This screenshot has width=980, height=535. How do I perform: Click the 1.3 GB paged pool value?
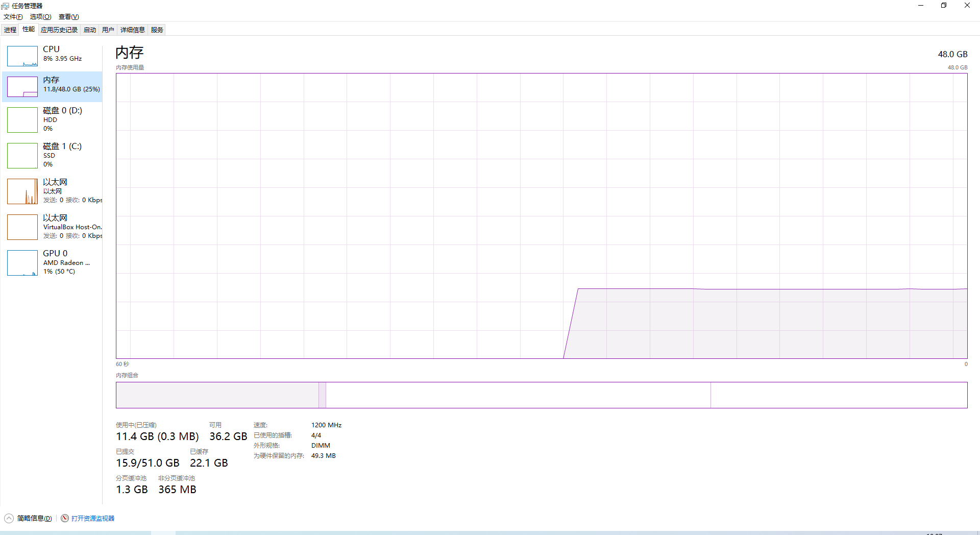[x=132, y=490]
